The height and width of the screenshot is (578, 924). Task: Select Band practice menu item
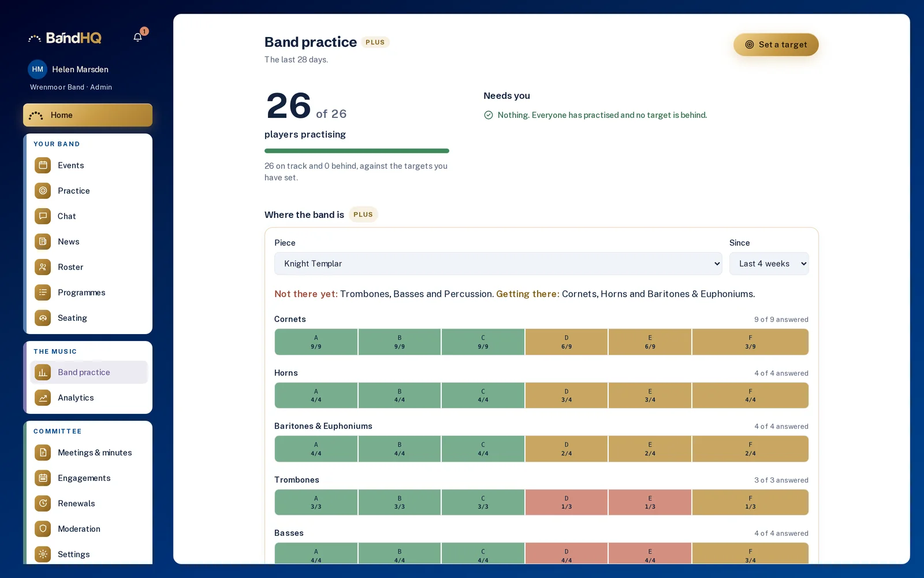pos(89,372)
